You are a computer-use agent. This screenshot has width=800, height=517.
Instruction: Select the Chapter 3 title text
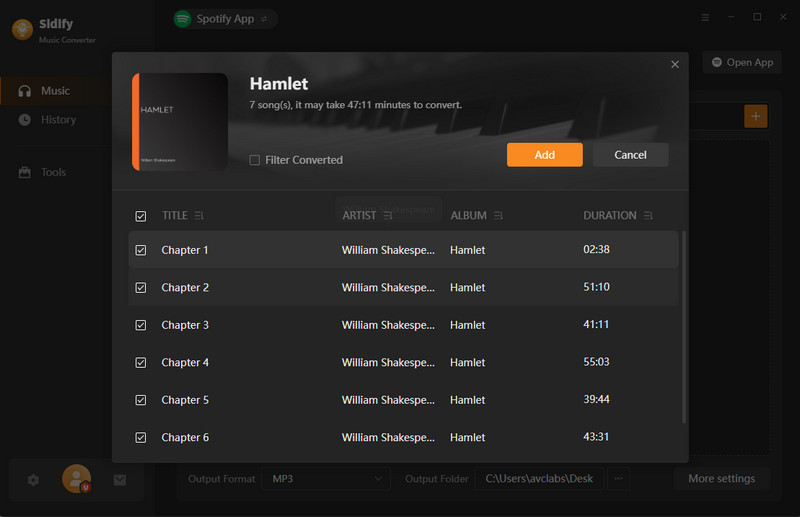[x=185, y=325]
